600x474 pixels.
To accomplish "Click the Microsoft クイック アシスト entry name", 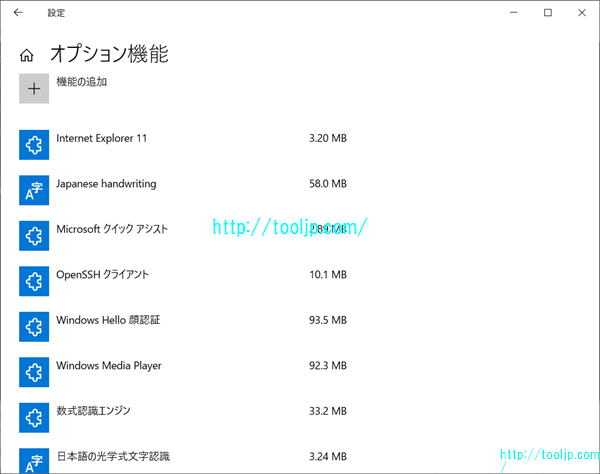I will (x=112, y=229).
